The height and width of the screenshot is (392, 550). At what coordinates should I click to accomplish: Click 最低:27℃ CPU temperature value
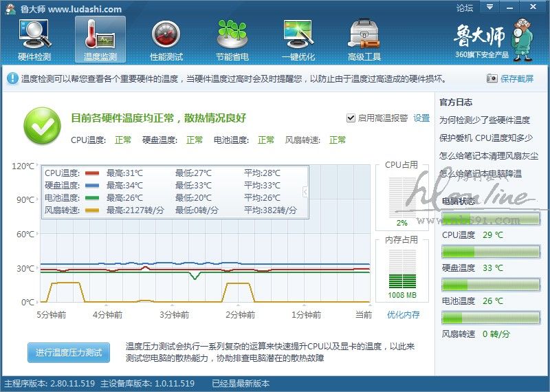(193, 173)
